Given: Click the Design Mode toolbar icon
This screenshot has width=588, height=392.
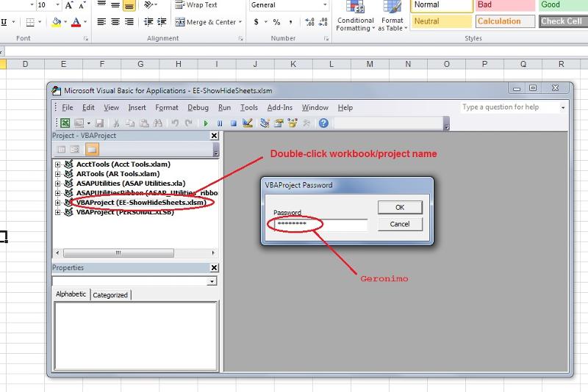Looking at the screenshot, I should tap(248, 123).
